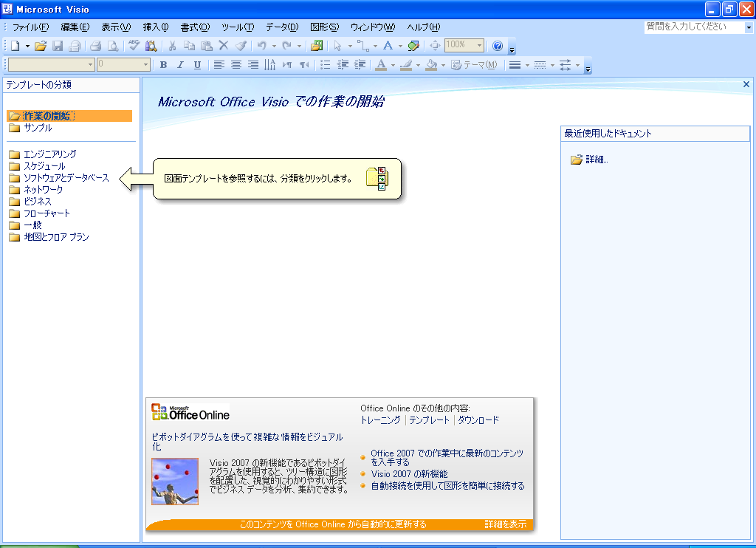This screenshot has height=548, width=756.
Task: Select the Connector tool
Action: (x=362, y=46)
